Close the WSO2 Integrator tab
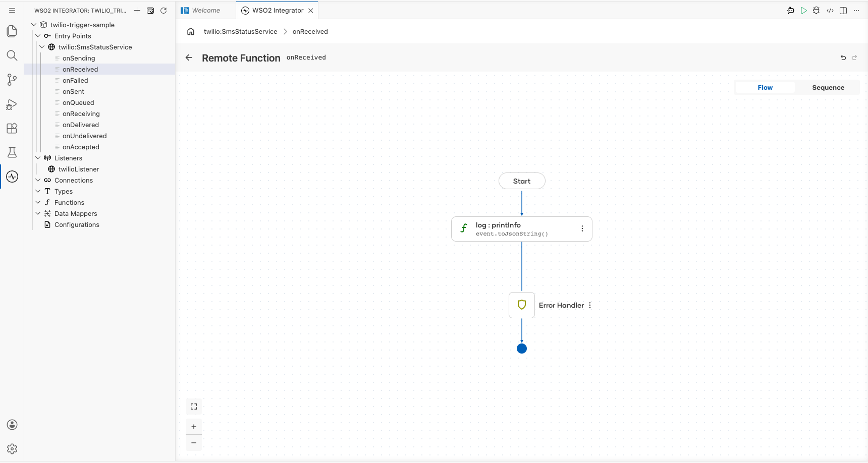Screen dimensions: 868x463 311,11
